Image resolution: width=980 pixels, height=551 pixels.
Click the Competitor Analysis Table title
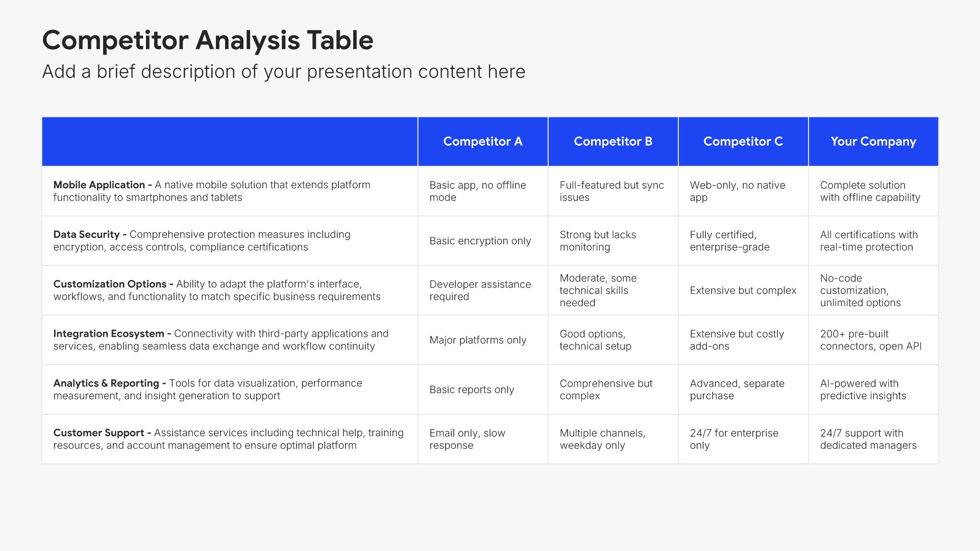click(208, 40)
